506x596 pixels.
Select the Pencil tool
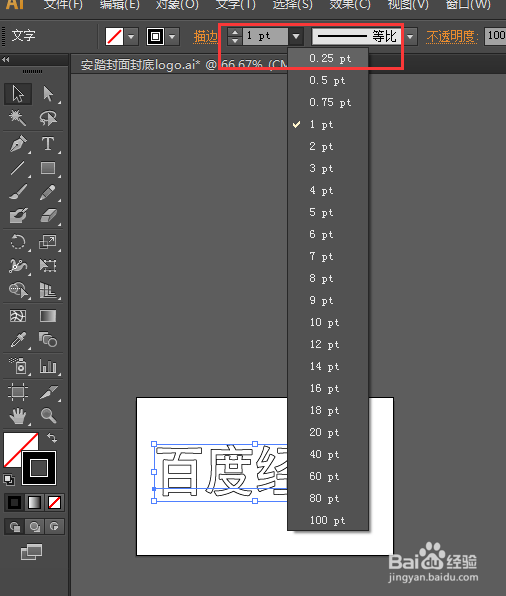[x=48, y=192]
